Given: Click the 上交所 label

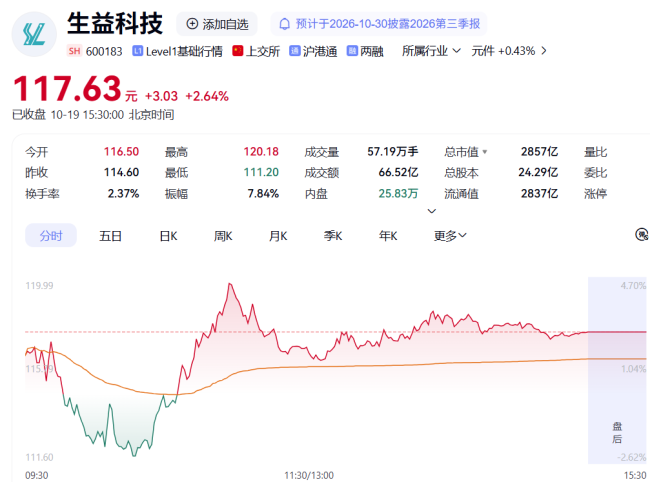Looking at the screenshot, I should [x=263, y=51].
